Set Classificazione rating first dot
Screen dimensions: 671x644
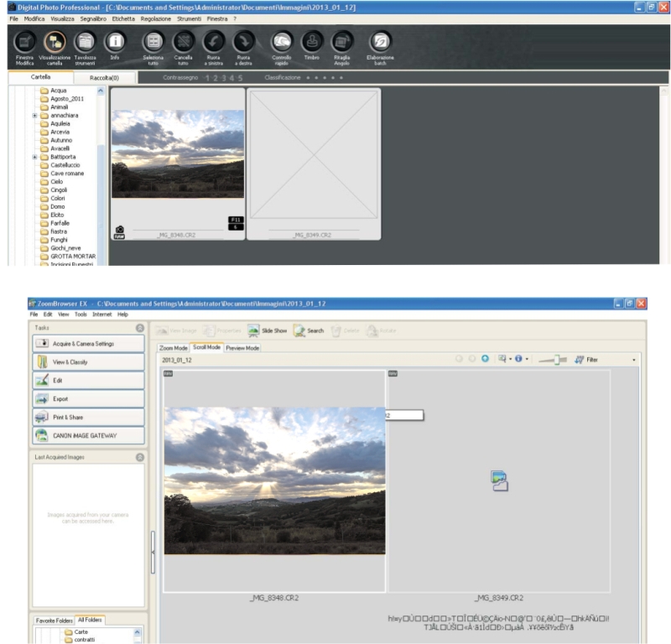[308, 78]
